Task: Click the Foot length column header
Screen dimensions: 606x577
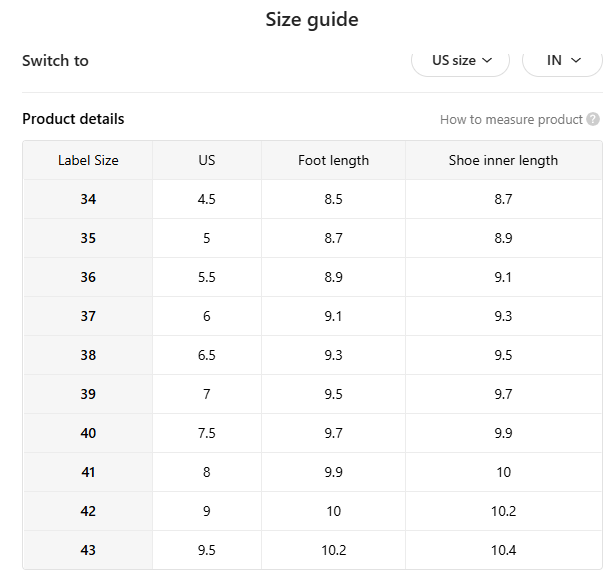Action: click(x=333, y=160)
